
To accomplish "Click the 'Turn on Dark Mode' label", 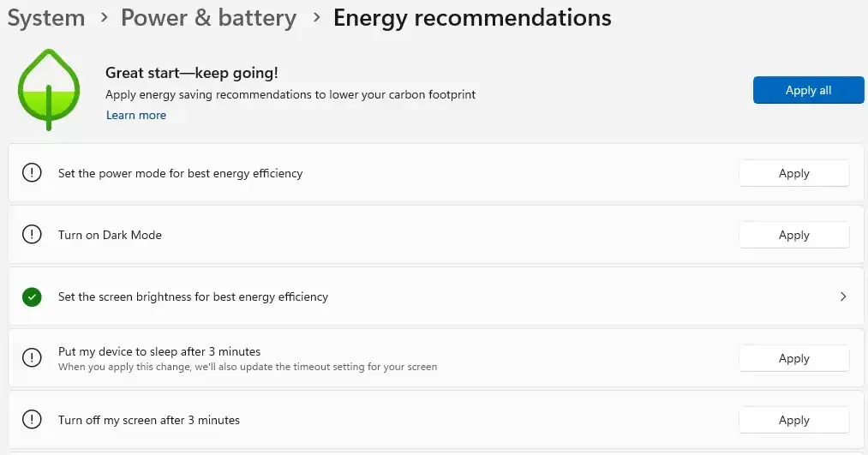I will coord(110,235).
